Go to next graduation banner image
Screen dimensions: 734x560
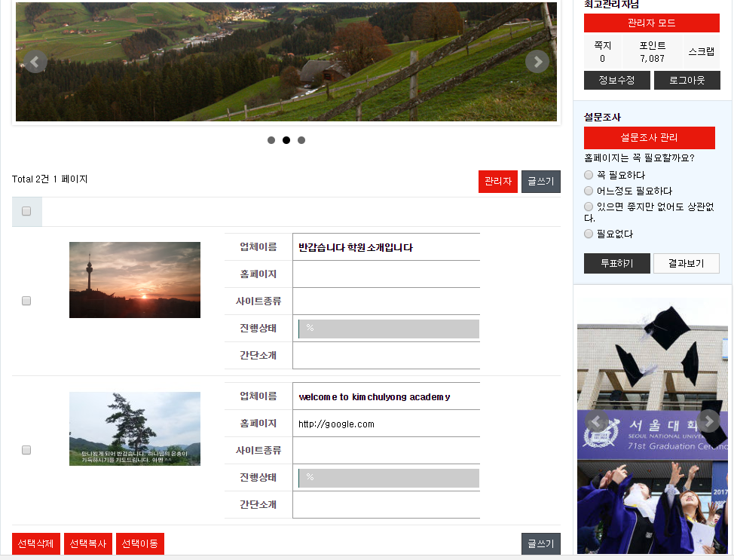tap(708, 422)
